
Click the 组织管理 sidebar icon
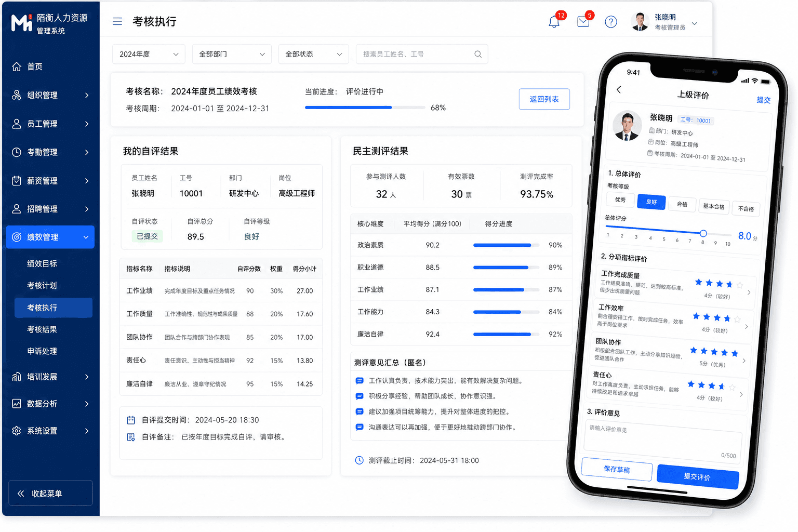(x=17, y=95)
